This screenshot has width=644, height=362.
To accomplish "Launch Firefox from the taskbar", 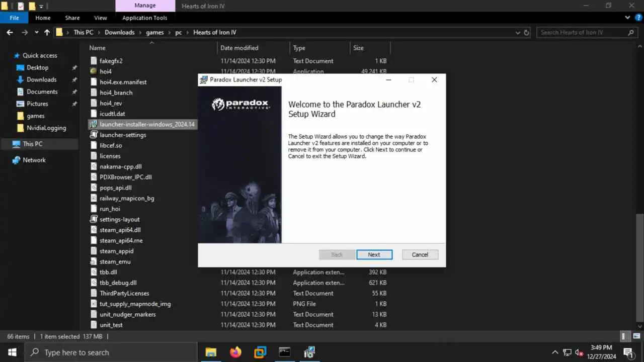I will (235, 352).
